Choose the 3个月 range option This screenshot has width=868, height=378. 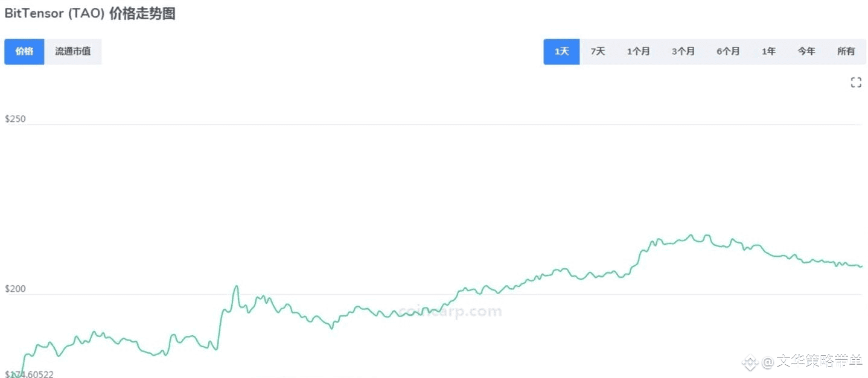(x=683, y=52)
